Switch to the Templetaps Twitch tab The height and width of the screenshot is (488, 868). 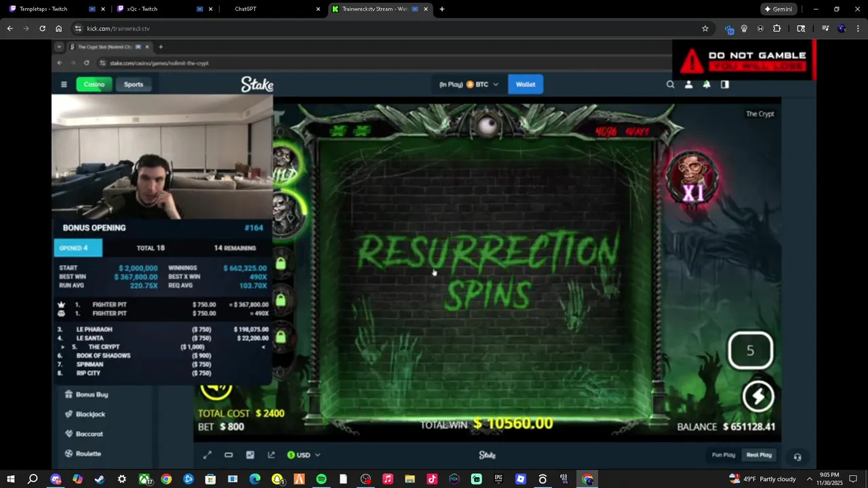click(57, 9)
